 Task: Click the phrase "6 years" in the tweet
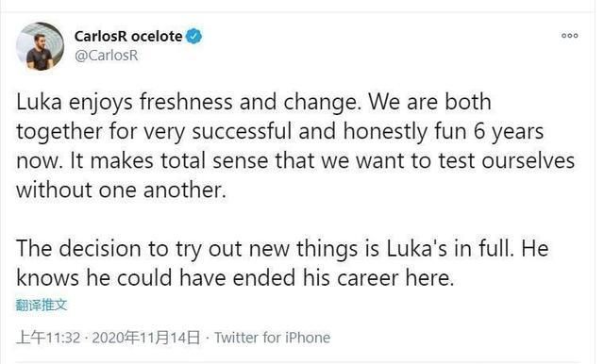509,132
